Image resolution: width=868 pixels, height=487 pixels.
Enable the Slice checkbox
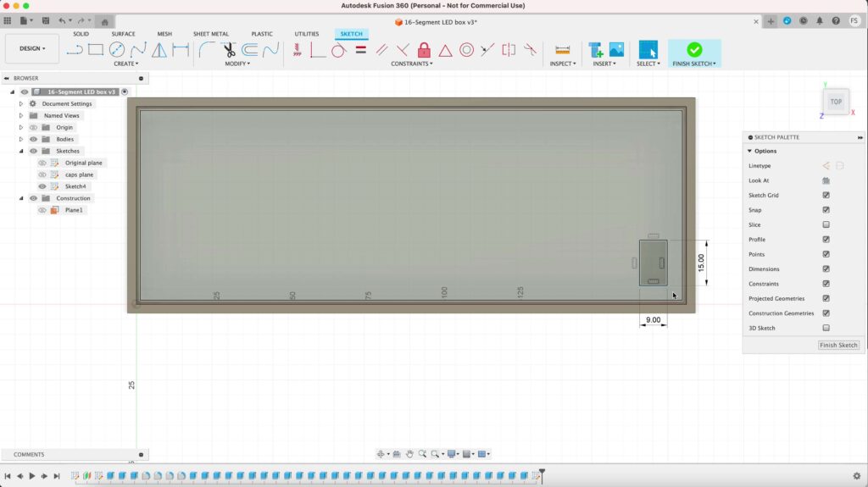[x=826, y=225]
